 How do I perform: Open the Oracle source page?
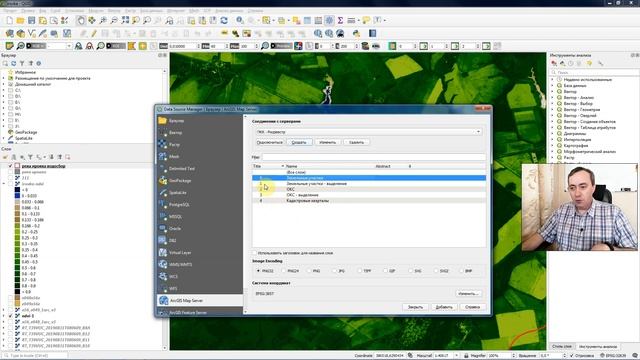[x=200, y=229]
